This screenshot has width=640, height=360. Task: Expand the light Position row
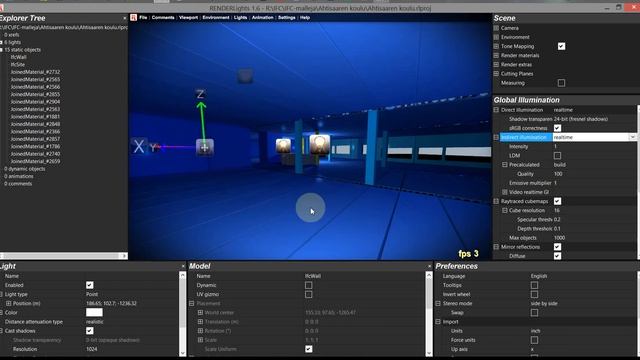(x=8, y=303)
